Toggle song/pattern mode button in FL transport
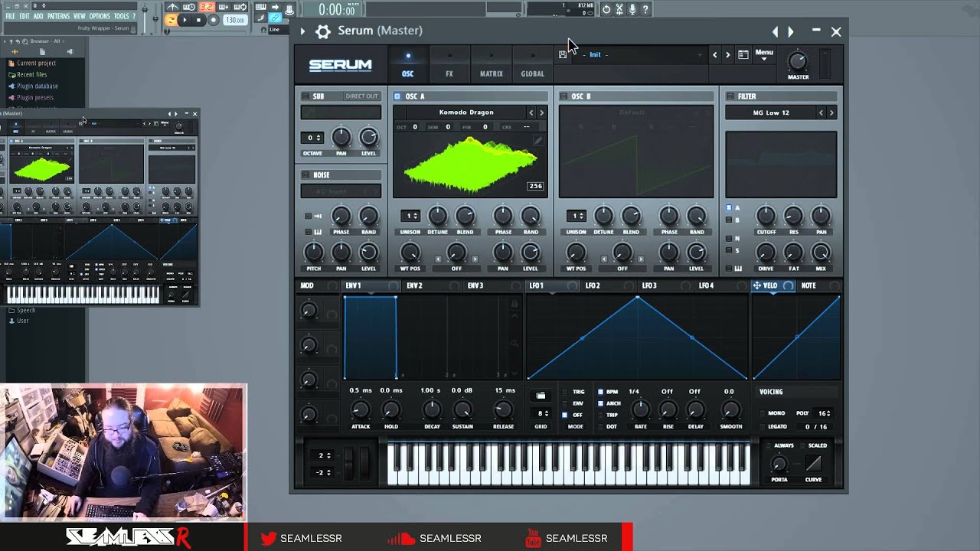 pos(170,21)
